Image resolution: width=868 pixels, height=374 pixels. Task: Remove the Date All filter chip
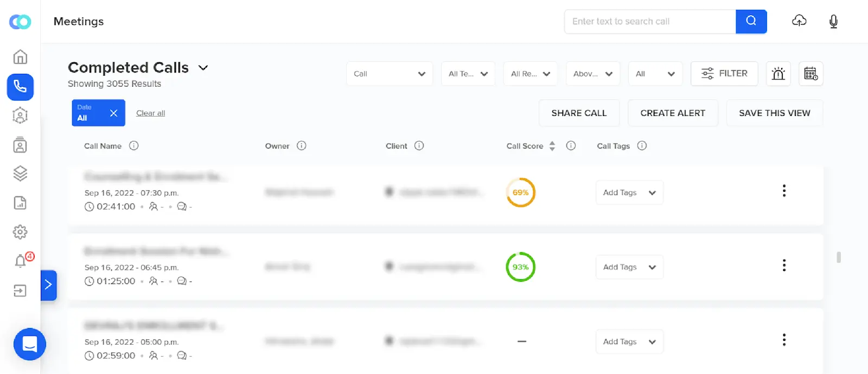[x=113, y=113]
